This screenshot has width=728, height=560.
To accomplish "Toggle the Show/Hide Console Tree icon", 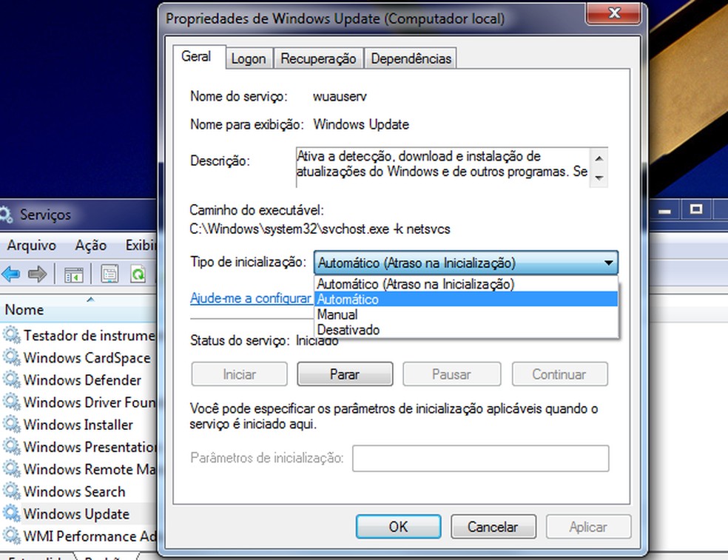I will click(73, 274).
